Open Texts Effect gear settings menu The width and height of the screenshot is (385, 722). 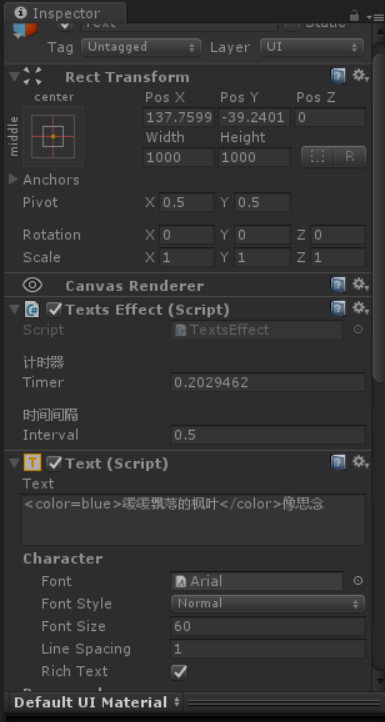point(361,309)
